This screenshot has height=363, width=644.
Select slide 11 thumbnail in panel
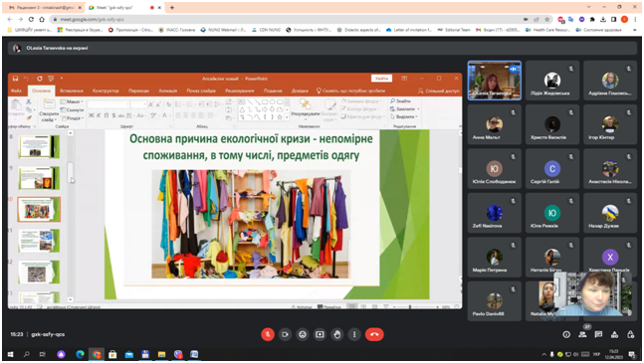pyautogui.click(x=39, y=241)
